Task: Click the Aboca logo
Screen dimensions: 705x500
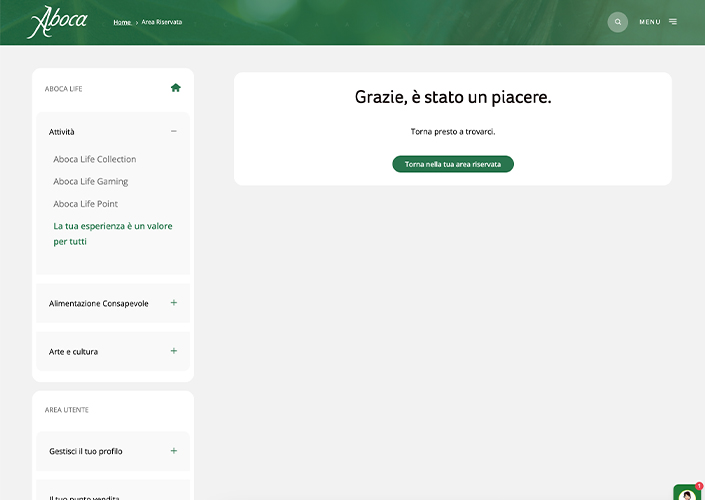Action: click(x=57, y=22)
